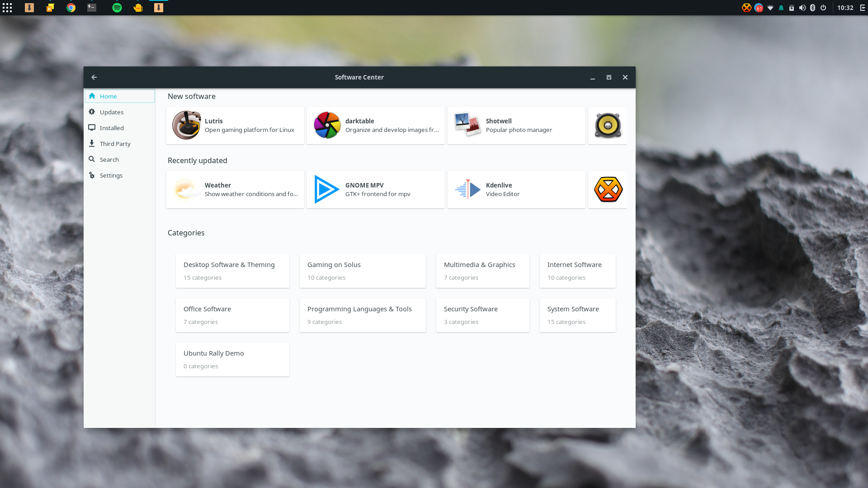This screenshot has width=868, height=488.
Task: Click the speaker icon app card
Action: (x=608, y=126)
